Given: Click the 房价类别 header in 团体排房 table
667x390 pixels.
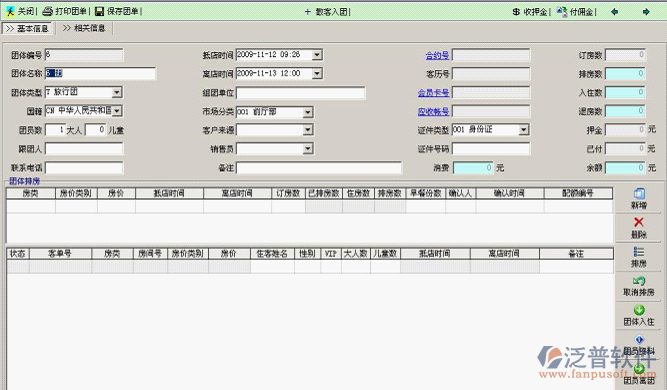Looking at the screenshot, I should tap(76, 193).
